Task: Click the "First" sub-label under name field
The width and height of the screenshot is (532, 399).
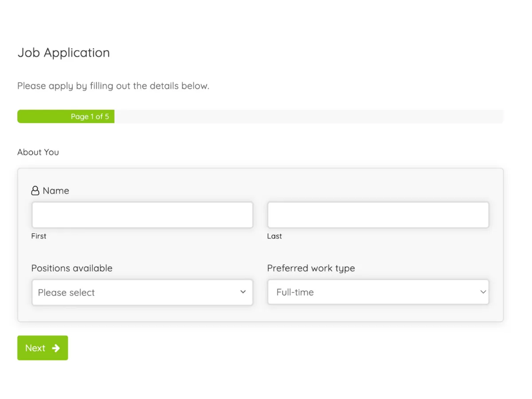Action: [x=39, y=236]
